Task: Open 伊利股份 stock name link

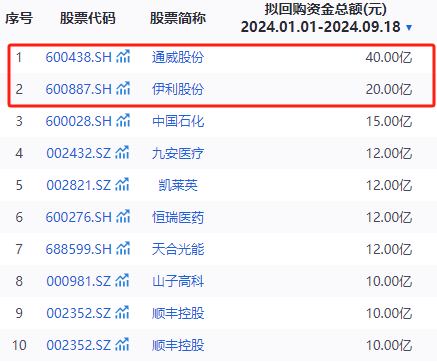Action: click(178, 89)
